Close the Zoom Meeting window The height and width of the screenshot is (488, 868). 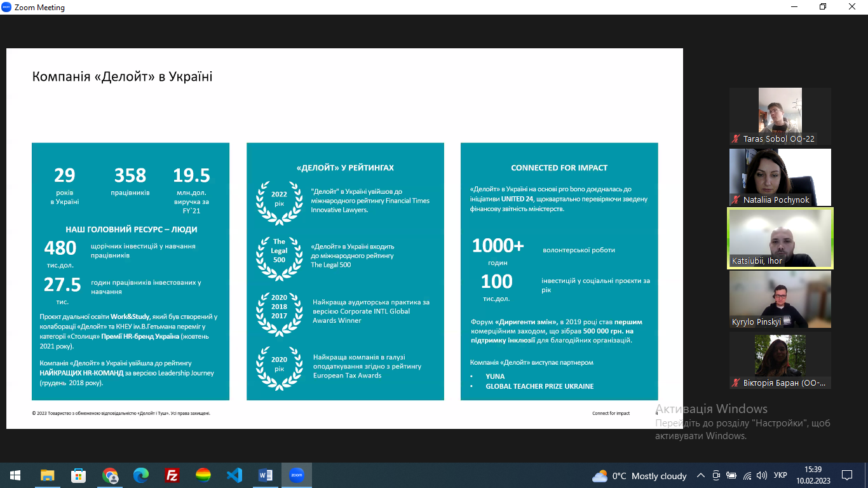click(852, 7)
